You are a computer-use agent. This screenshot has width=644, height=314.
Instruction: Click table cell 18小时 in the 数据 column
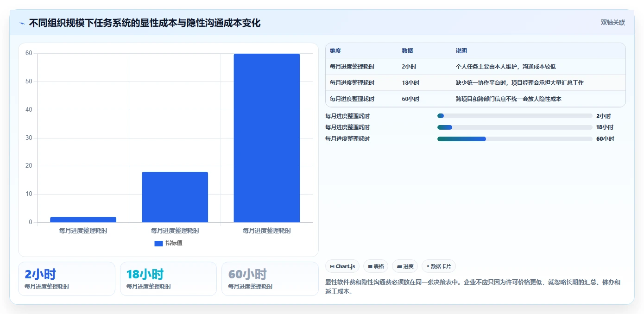click(x=410, y=83)
